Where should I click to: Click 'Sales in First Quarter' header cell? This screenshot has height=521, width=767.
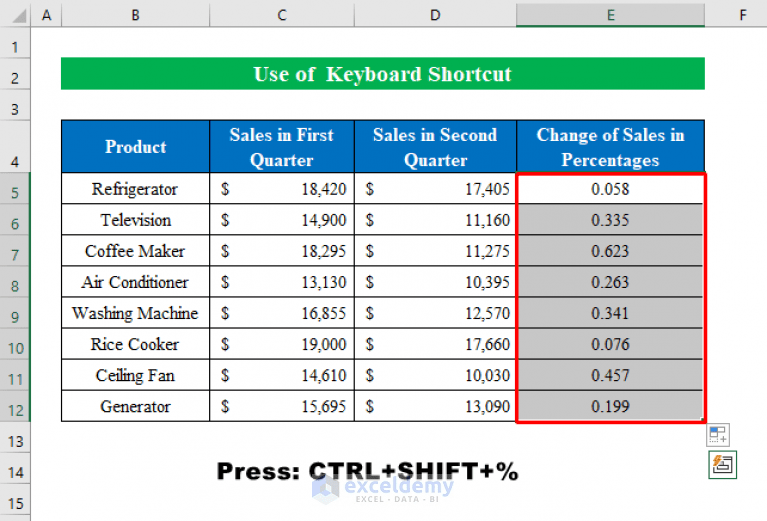[x=282, y=147]
